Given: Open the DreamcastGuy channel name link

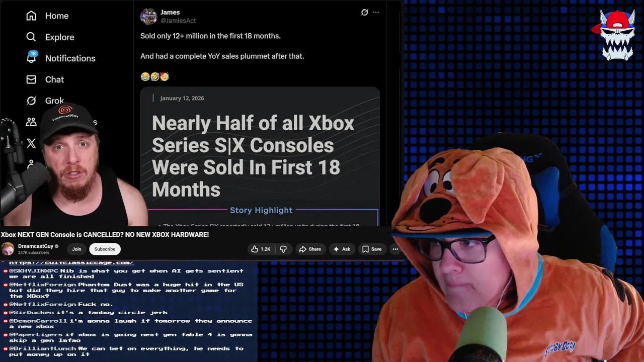Looking at the screenshot, I should [x=36, y=246].
